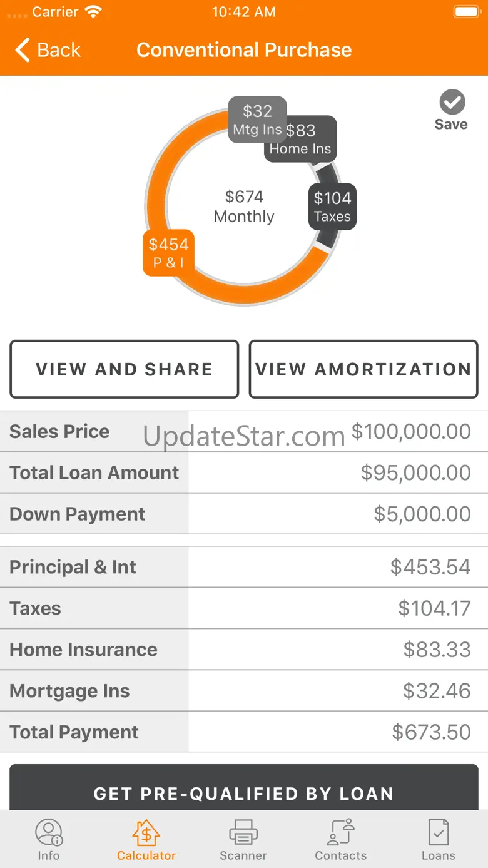Edit the Sales Price value $100,000.00
The height and width of the screenshot is (868, 488).
coord(411,431)
